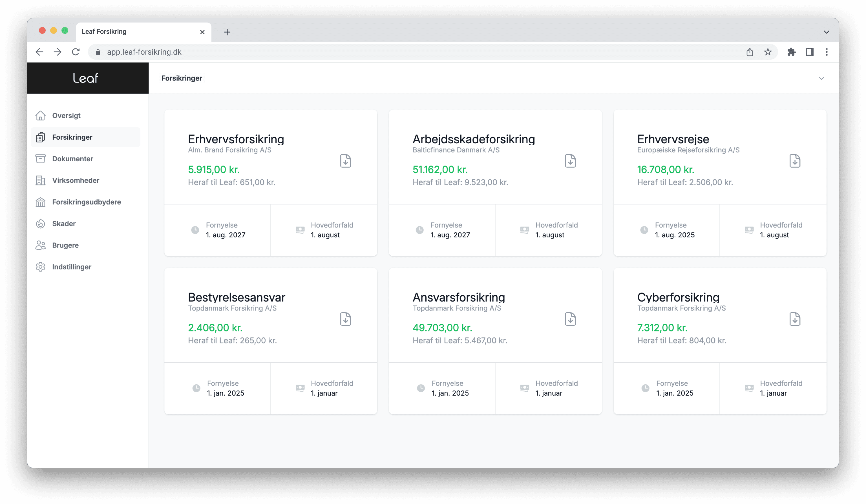Viewport: 866px width, 504px height.
Task: Open the Bestyrelsesansvar insurance card
Action: [237, 298]
